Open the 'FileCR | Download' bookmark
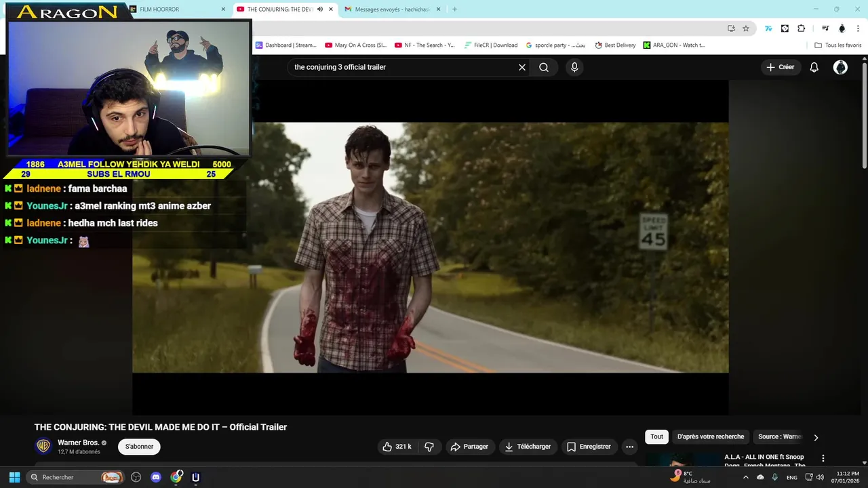This screenshot has height=488, width=868. 491,45
